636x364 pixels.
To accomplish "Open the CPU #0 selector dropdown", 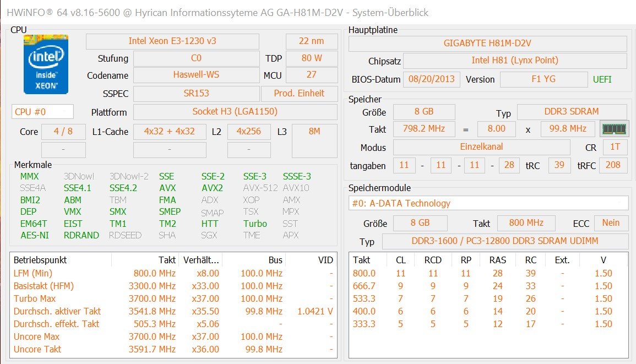I will [x=42, y=112].
